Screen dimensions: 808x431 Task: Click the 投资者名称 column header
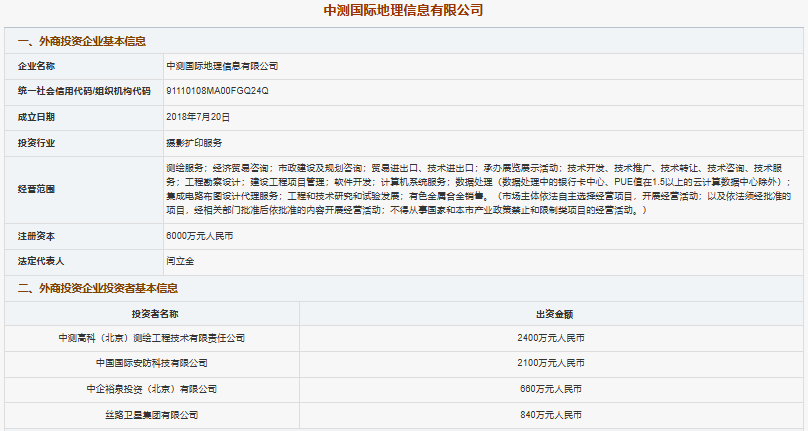(155, 314)
